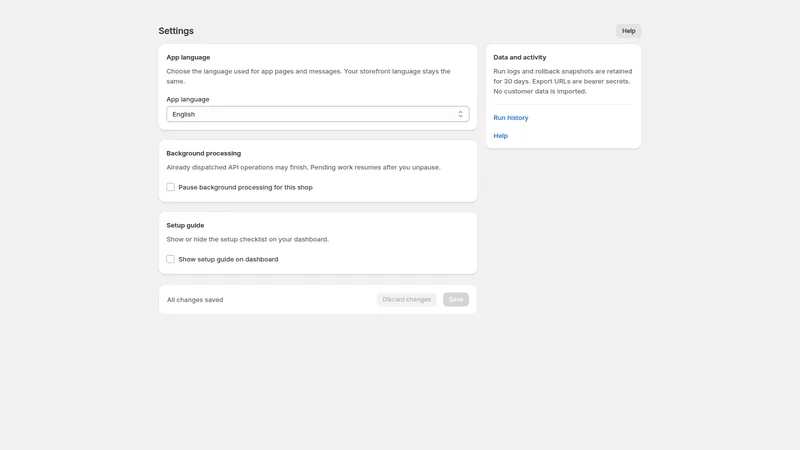
Task: Click the 'Background processing' section heading
Action: pos(204,153)
